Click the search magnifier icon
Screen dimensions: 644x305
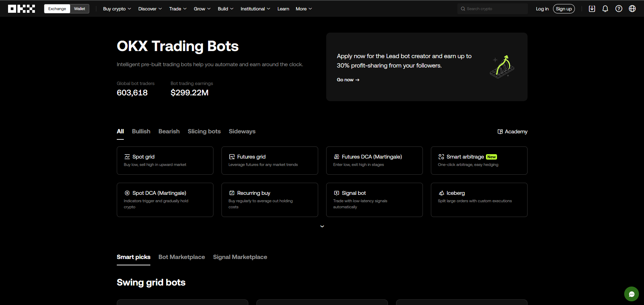click(463, 9)
